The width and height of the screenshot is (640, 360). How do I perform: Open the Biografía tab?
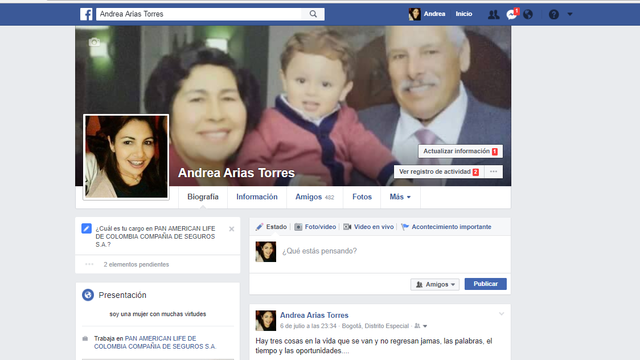(203, 197)
